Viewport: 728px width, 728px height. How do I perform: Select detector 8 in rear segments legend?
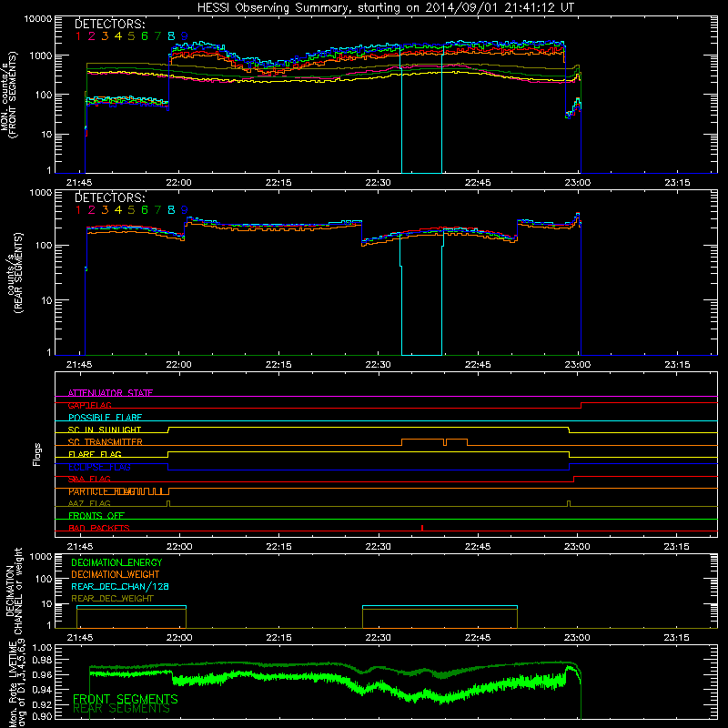coord(171,210)
